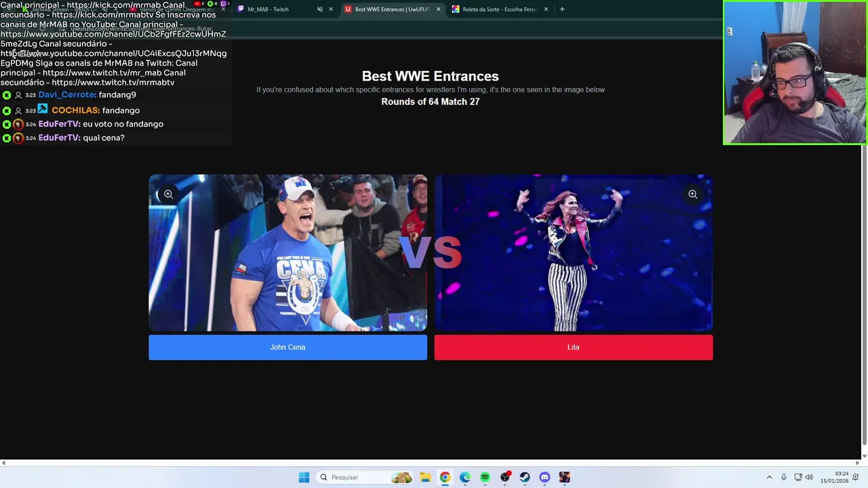Open Microsoft Edge from the taskbar

(x=465, y=477)
